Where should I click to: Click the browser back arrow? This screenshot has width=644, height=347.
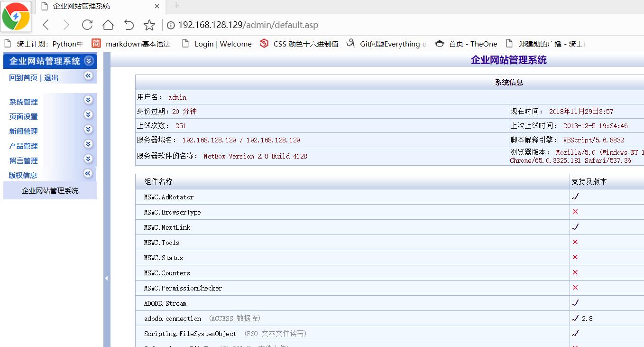46,25
